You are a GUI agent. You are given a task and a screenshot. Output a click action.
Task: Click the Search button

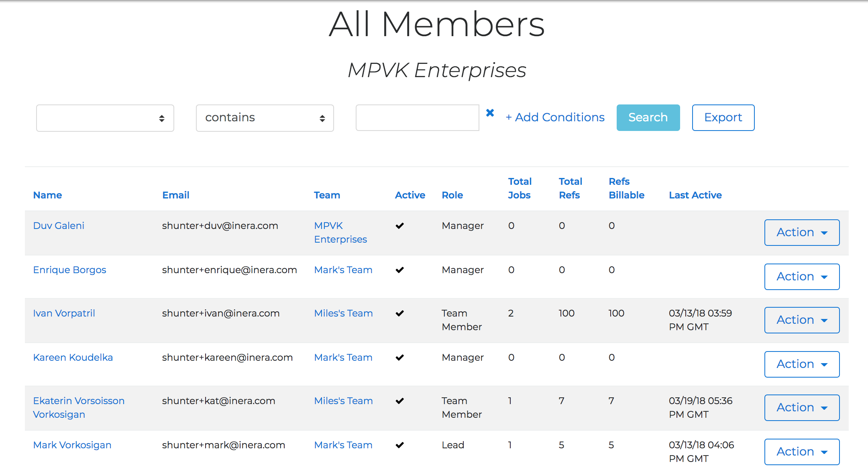pyautogui.click(x=648, y=118)
